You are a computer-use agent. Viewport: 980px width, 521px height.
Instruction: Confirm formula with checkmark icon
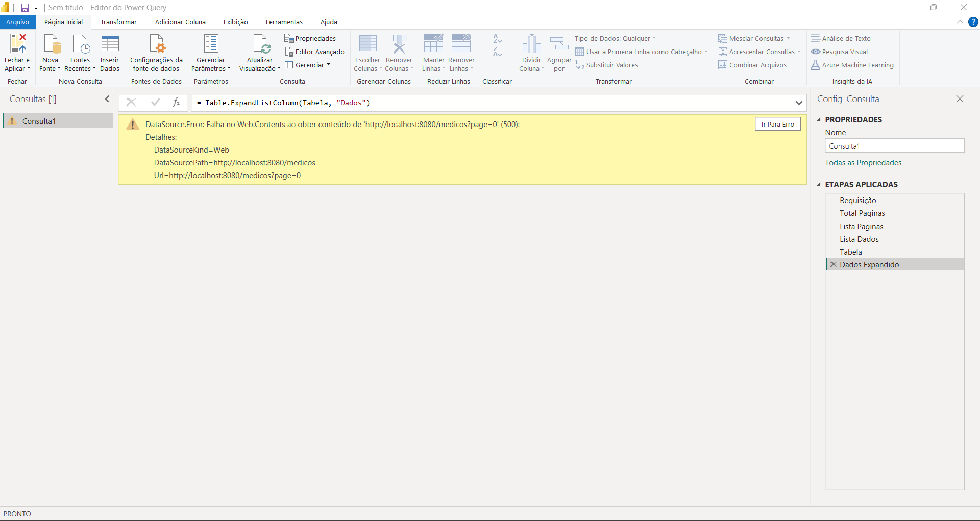(156, 103)
